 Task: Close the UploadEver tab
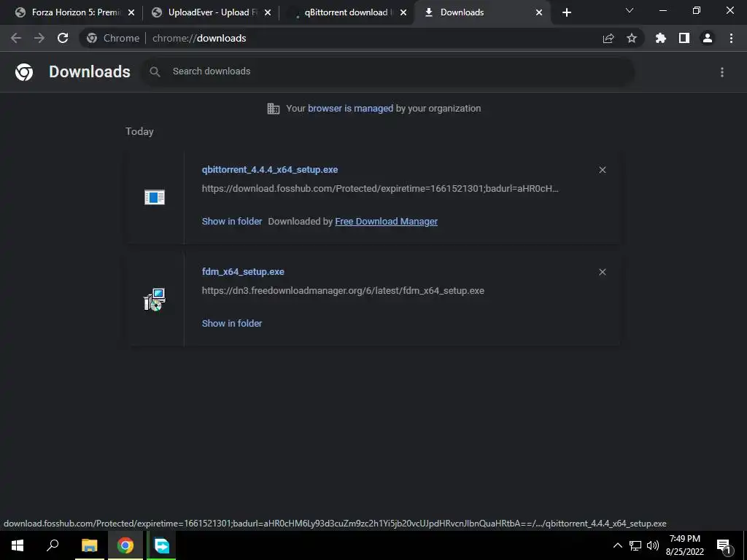(268, 12)
